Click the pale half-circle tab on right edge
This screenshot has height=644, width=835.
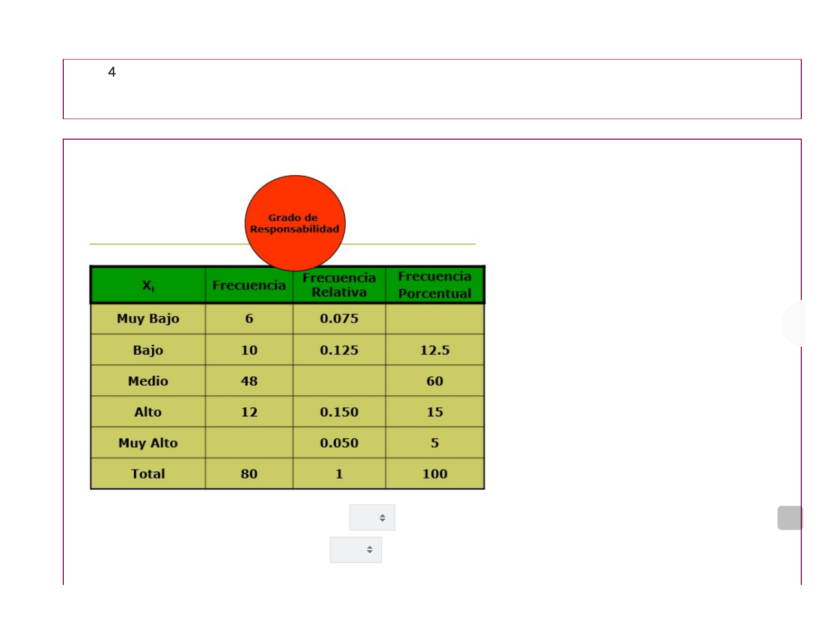795,323
